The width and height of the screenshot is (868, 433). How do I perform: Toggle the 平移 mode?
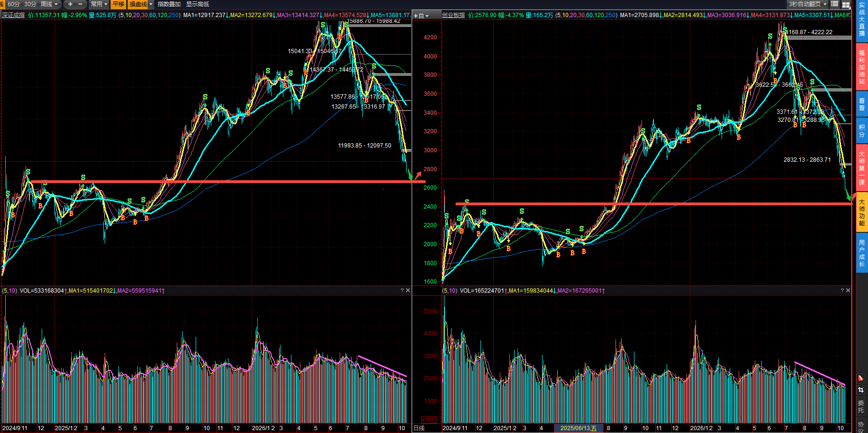click(118, 4)
